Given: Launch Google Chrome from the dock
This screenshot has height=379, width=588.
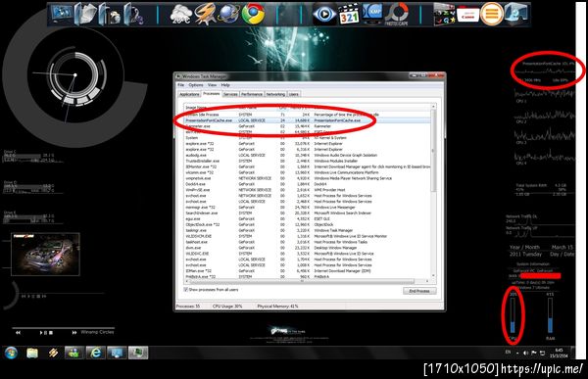Looking at the screenshot, I should [253, 15].
